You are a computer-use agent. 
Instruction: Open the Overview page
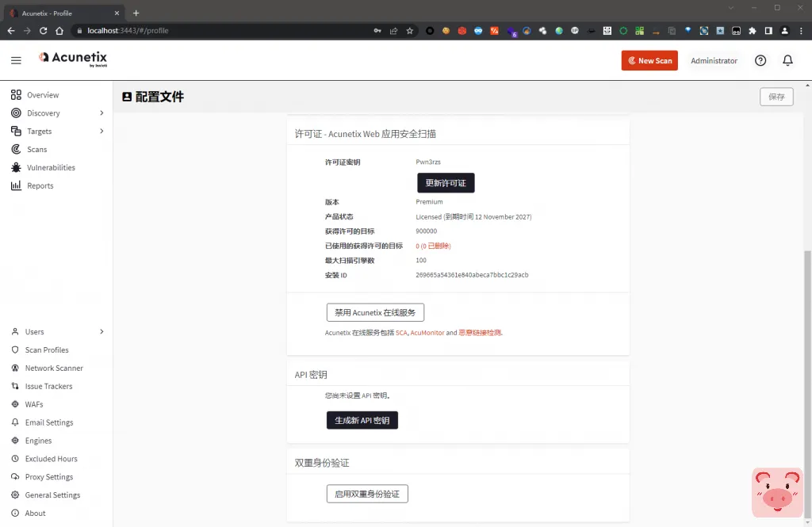(43, 95)
